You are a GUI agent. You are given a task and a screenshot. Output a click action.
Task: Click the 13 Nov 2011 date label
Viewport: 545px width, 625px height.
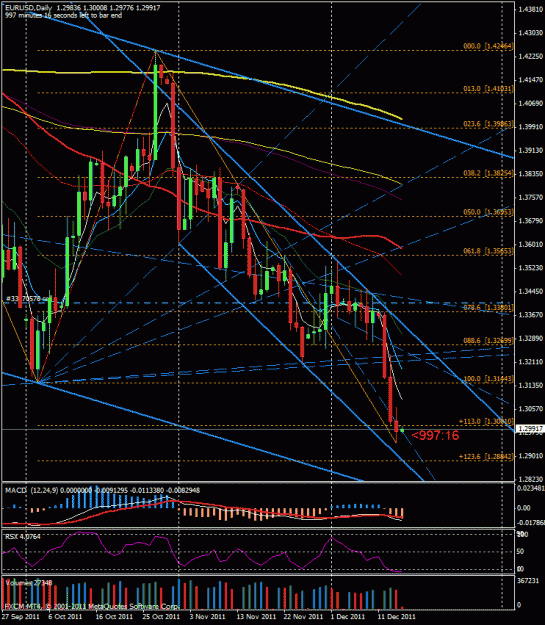click(x=256, y=616)
